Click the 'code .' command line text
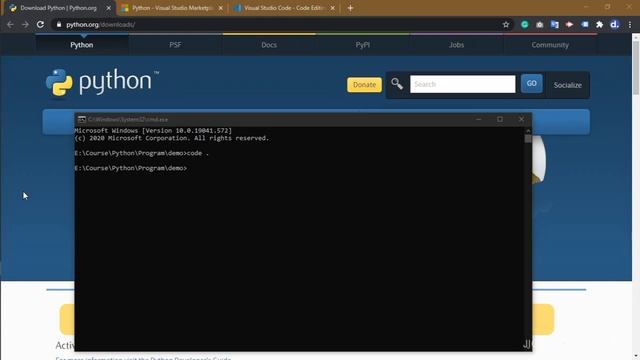 (x=198, y=153)
